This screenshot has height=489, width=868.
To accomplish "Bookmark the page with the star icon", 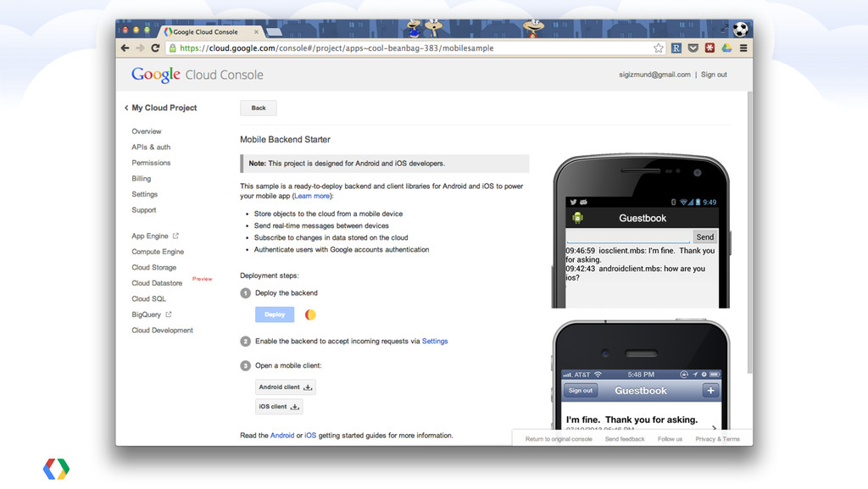I will (658, 48).
